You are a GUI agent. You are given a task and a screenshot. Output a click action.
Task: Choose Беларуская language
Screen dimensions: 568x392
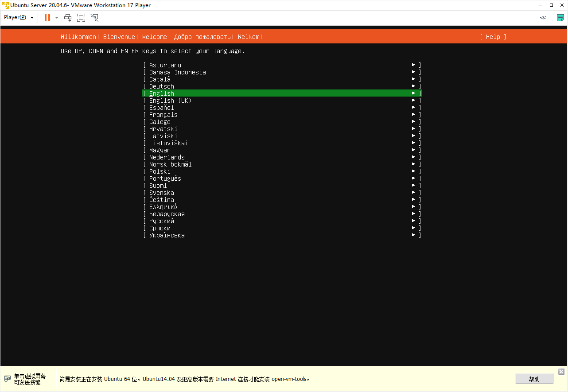[x=282, y=214]
